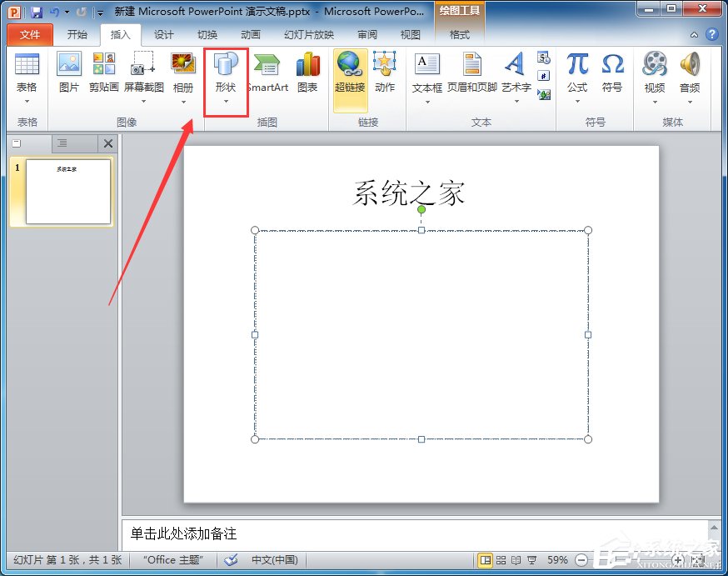
Task: Collapse the ribbon with the chevron
Action: pos(694,36)
